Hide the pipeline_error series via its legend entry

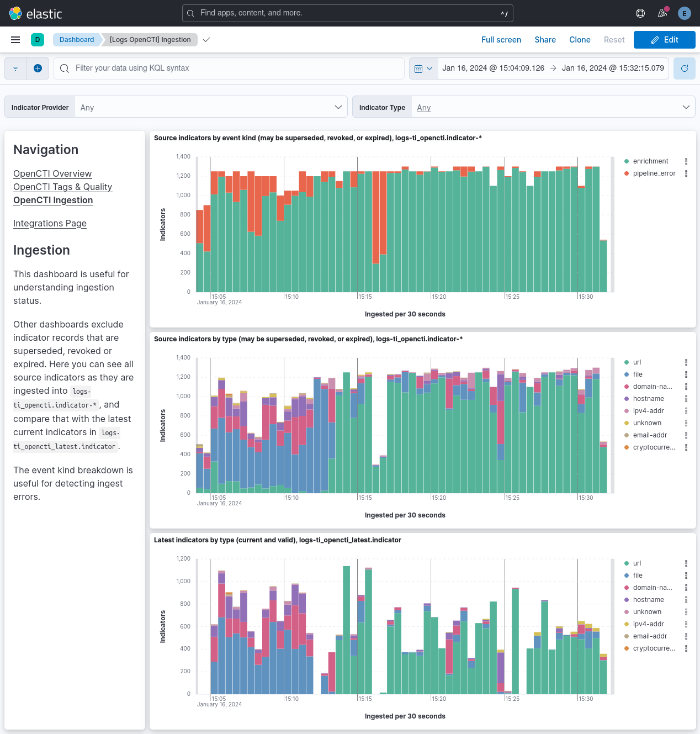coord(655,173)
